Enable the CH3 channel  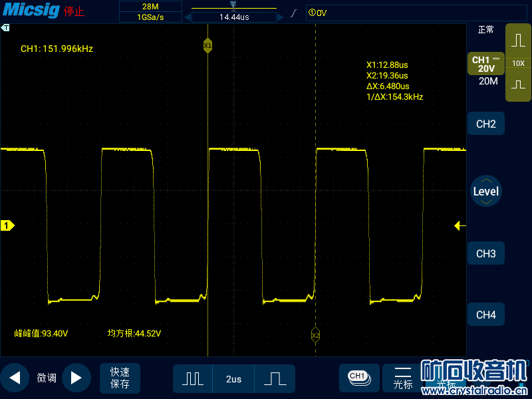click(486, 253)
